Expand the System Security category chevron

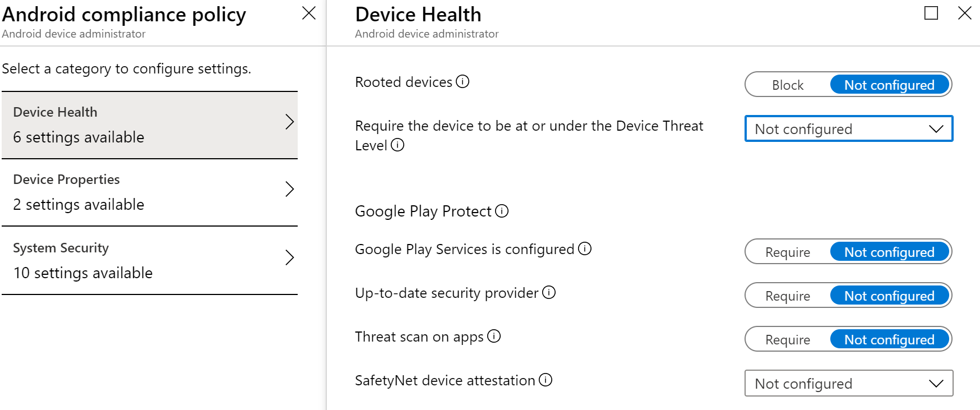[x=289, y=257]
